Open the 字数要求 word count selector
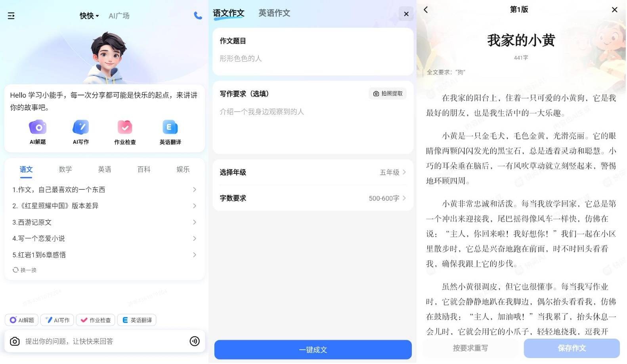 [x=313, y=198]
